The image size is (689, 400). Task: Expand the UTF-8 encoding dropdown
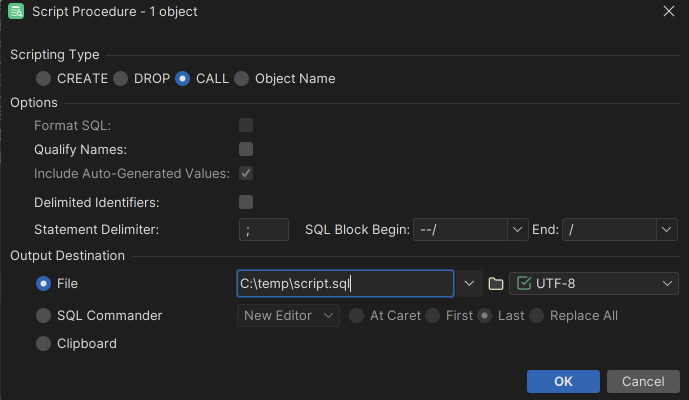pyautogui.click(x=667, y=284)
